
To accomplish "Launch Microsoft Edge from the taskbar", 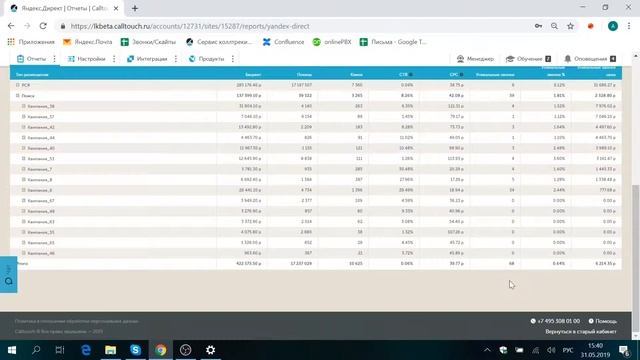I will point(86,350).
